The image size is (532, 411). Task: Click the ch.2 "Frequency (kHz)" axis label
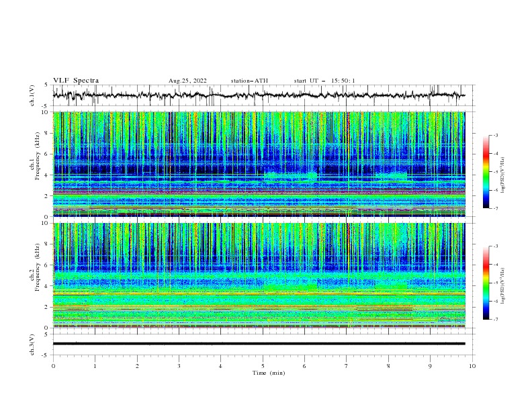point(38,267)
